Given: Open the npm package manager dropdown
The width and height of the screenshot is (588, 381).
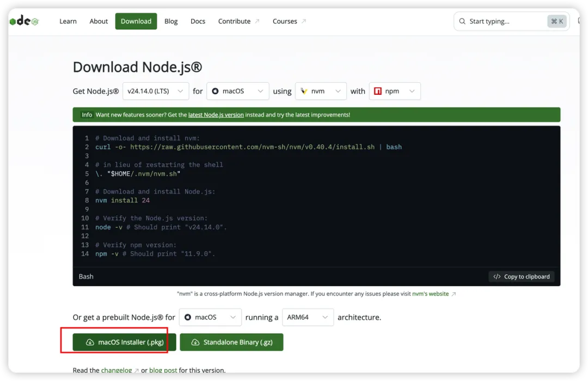Looking at the screenshot, I should tap(395, 91).
